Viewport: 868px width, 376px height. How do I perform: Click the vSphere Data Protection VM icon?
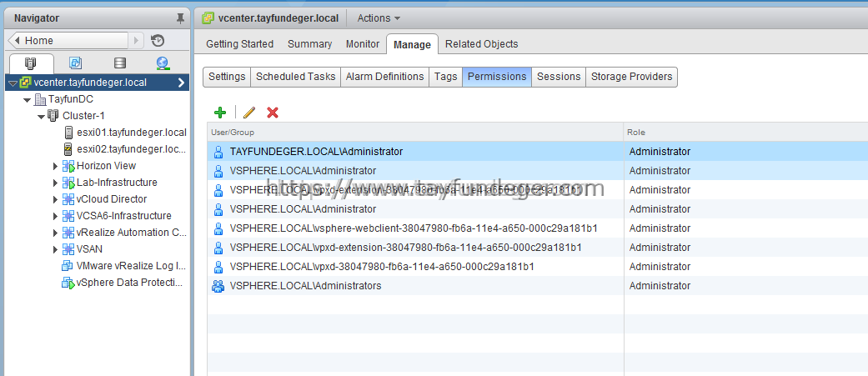click(68, 283)
